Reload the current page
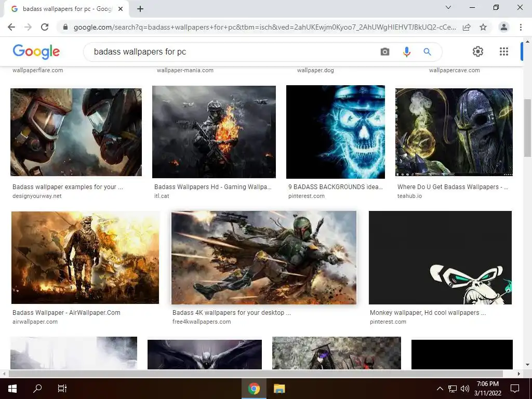This screenshot has height=399, width=532. tap(45, 27)
